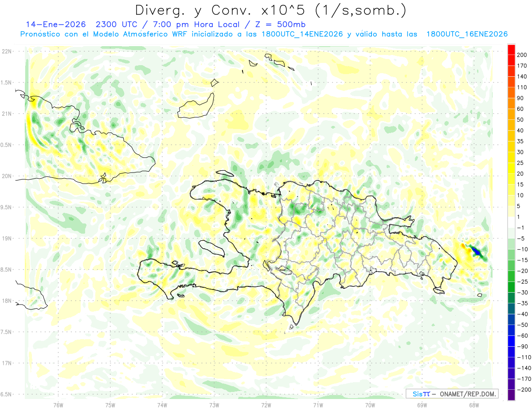Viewport: 532px width, 411px height.
Task: Click the "-15" colorbar label
Action: 522,260
